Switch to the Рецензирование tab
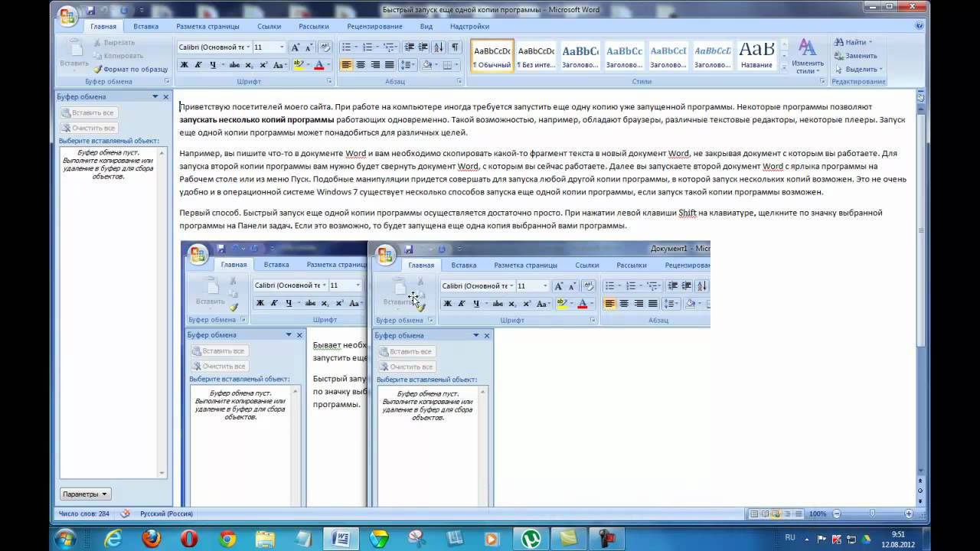The width and height of the screenshot is (980, 551). click(x=374, y=26)
